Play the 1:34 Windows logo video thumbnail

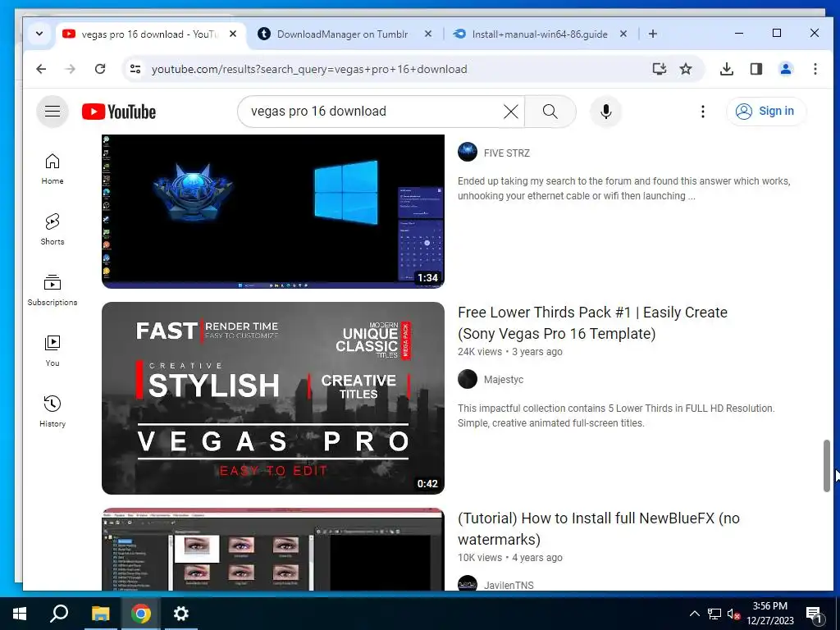273,211
